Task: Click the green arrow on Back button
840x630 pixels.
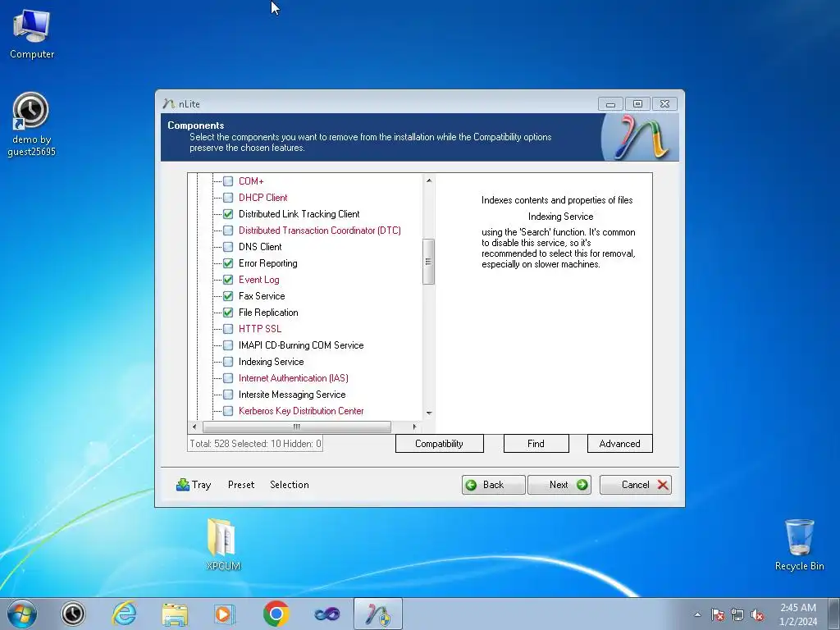Action: point(471,485)
